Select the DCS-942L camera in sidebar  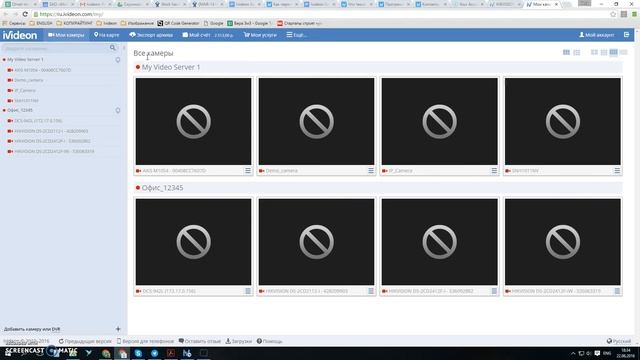pyautogui.click(x=35, y=121)
